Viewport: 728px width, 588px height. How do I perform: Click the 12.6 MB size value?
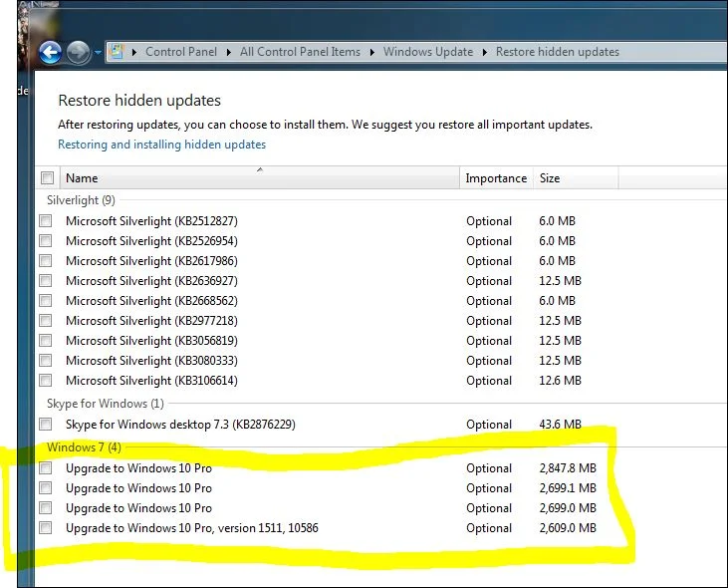(x=561, y=381)
